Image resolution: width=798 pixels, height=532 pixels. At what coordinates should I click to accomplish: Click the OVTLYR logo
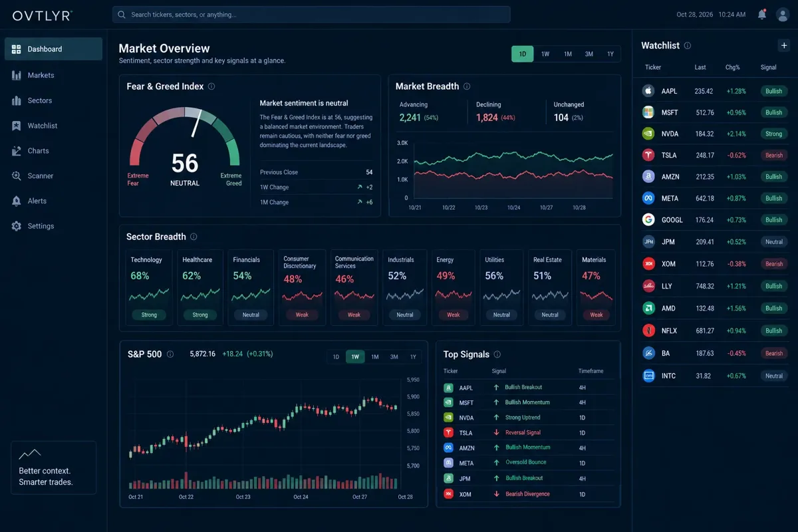point(42,15)
